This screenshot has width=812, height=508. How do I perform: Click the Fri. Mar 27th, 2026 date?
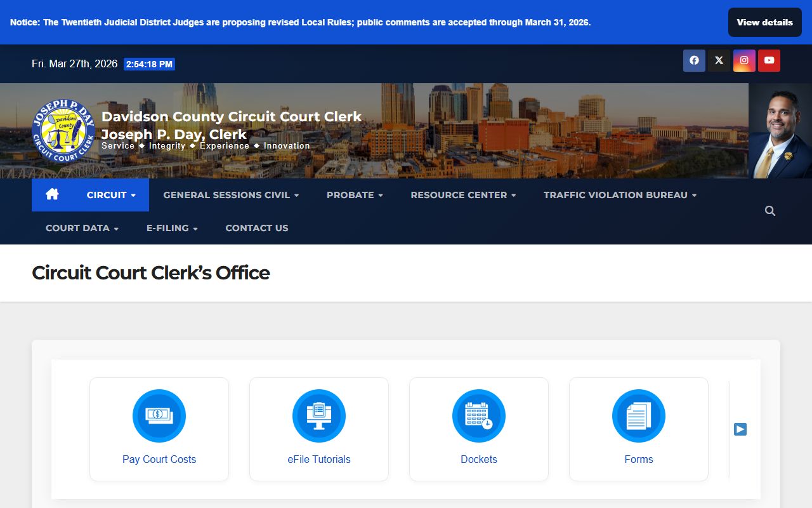tap(75, 64)
